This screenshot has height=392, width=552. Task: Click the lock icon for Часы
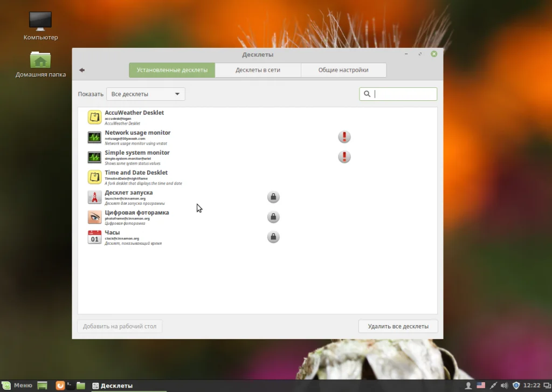point(273,237)
